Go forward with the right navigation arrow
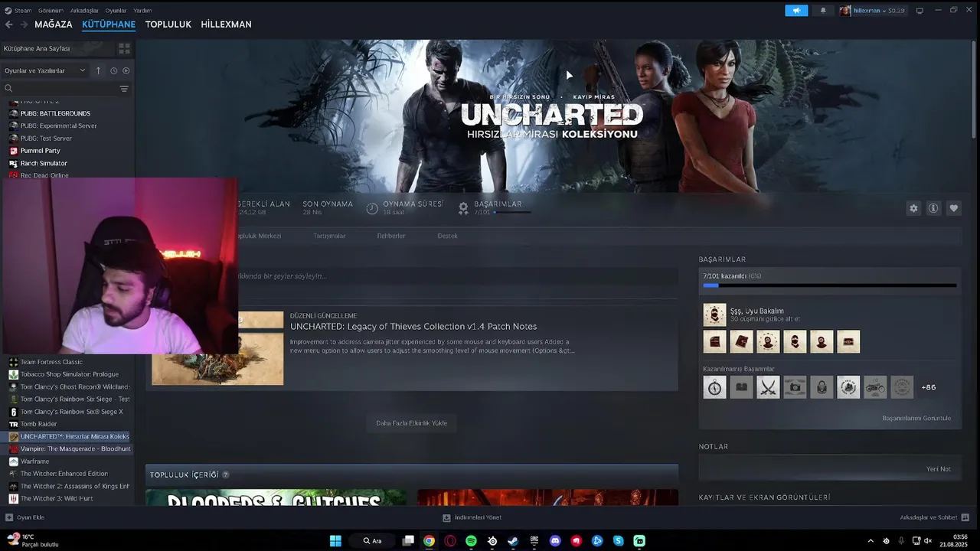This screenshot has width=980, height=551. click(x=24, y=24)
